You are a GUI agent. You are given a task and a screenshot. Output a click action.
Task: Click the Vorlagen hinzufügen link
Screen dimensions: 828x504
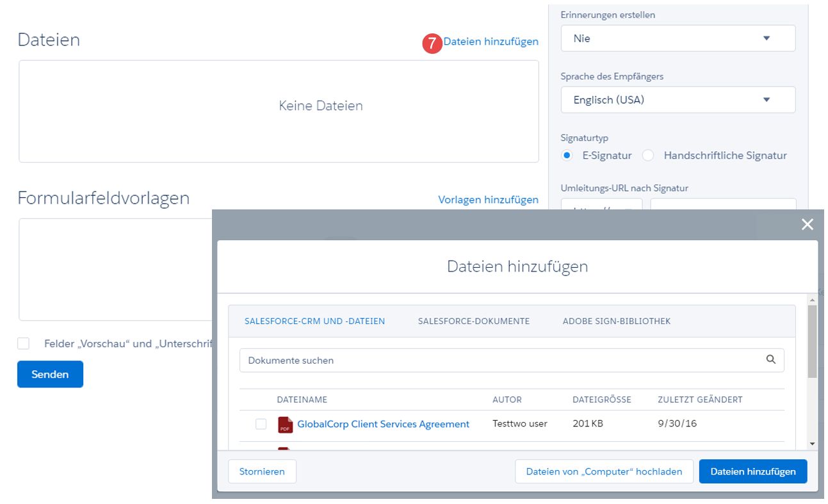tap(489, 200)
